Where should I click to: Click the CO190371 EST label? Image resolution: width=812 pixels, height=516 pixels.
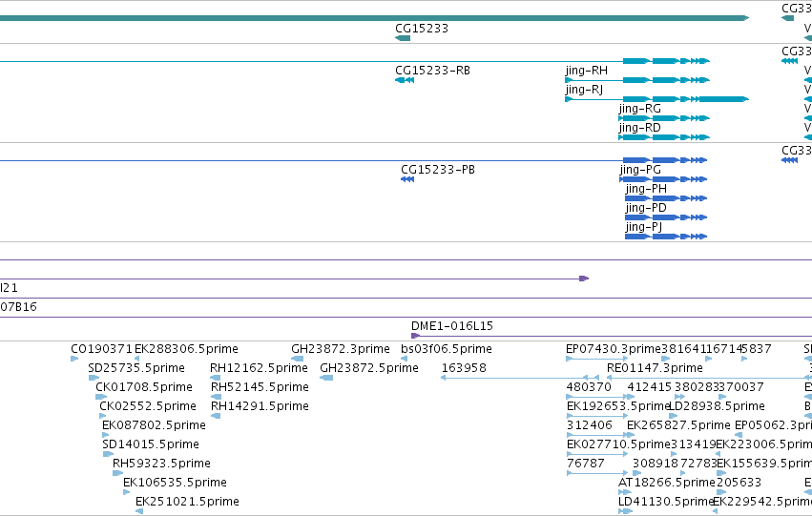[101, 349]
